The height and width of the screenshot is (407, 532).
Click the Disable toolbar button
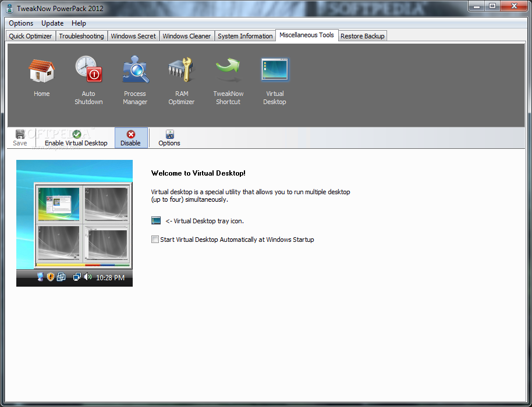pos(130,138)
